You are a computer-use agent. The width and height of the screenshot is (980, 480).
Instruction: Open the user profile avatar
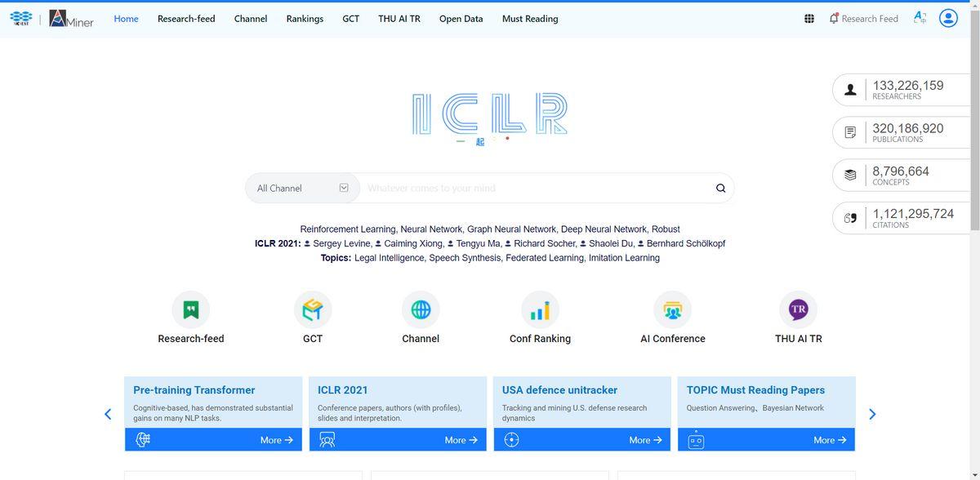point(948,18)
